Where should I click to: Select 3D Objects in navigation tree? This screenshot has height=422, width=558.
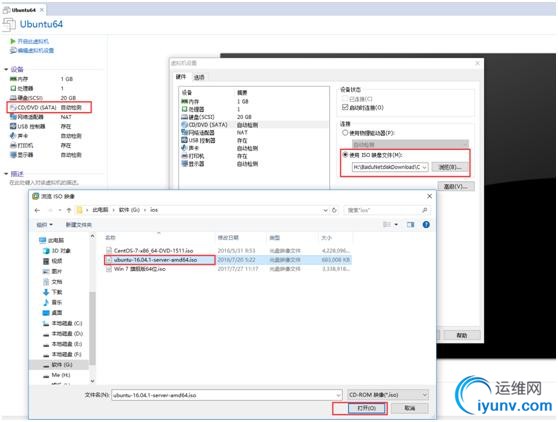coord(57,251)
